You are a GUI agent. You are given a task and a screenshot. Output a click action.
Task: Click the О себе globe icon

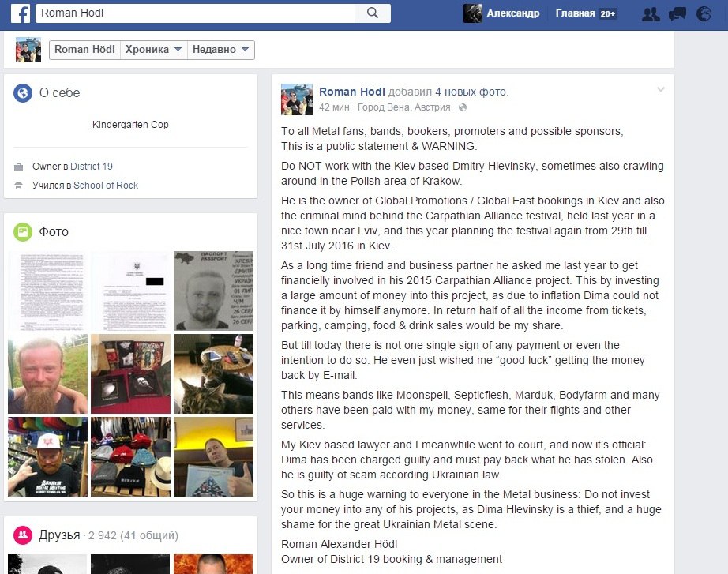(x=23, y=93)
